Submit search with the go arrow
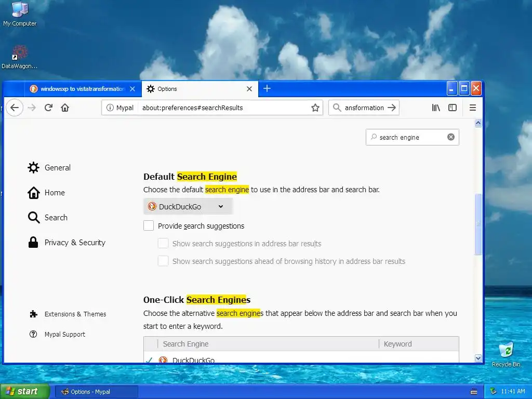The height and width of the screenshot is (399, 532). pos(392,108)
